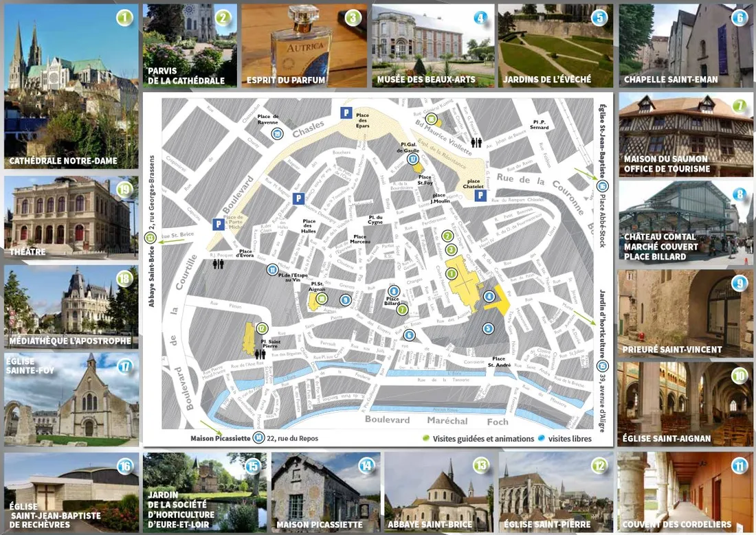This screenshot has height=535, width=756.
Task: Click the number 19 badge on Théâtre photo
Action: 124,190
